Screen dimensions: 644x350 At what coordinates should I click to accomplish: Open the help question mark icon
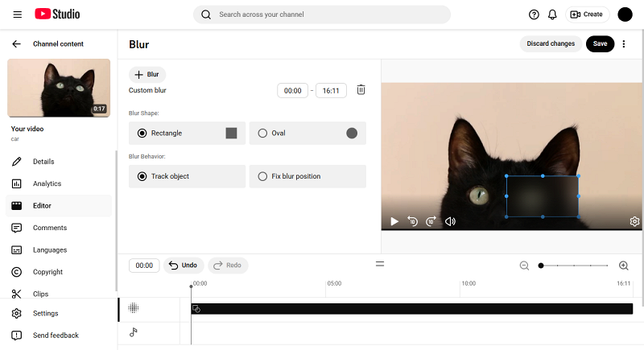(534, 14)
